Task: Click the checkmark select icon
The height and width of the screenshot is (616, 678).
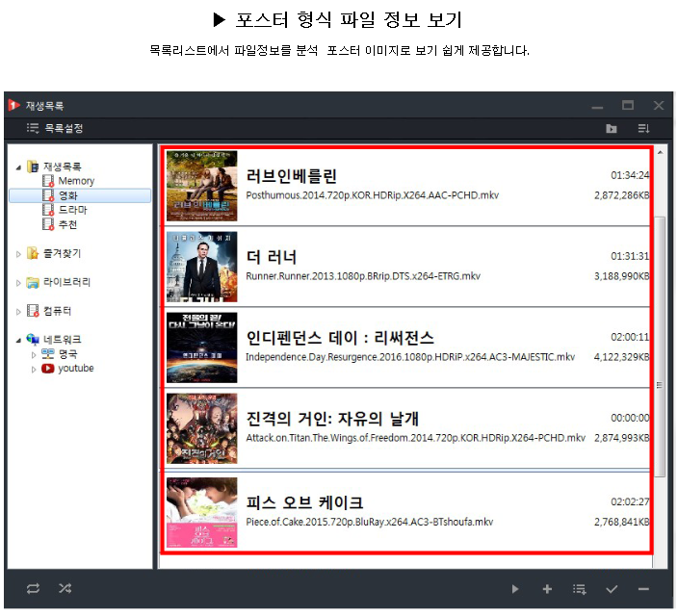Action: tap(612, 589)
